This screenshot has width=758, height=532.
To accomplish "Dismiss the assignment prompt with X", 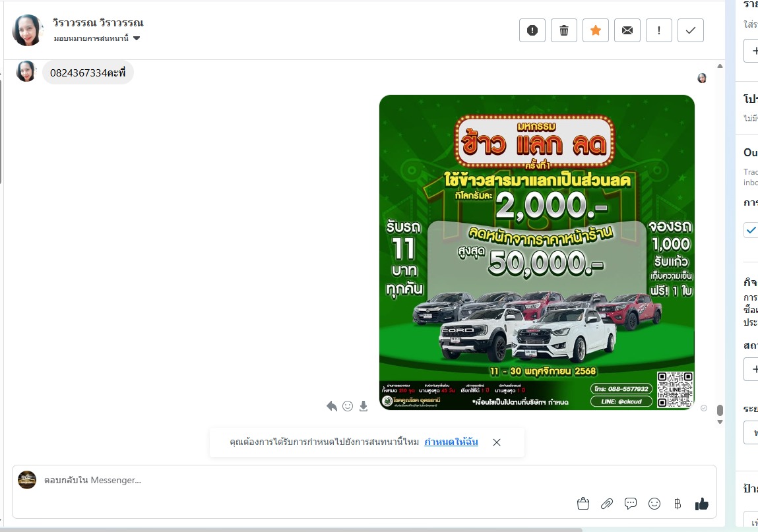I will pyautogui.click(x=497, y=442).
